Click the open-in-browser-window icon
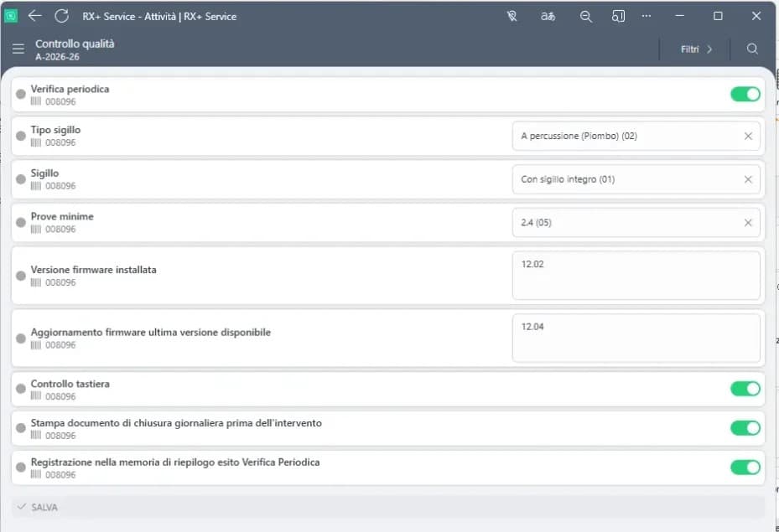The width and height of the screenshot is (779, 532). tap(619, 15)
